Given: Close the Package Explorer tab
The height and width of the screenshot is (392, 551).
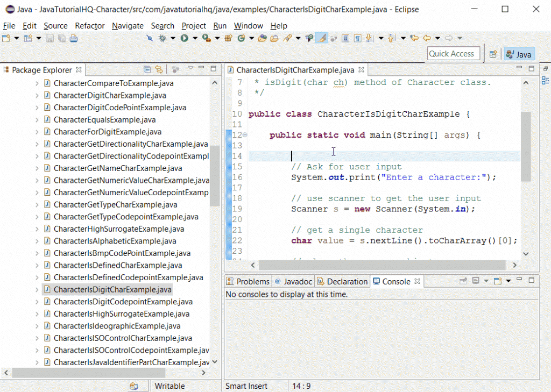Looking at the screenshot, I should click(79, 70).
